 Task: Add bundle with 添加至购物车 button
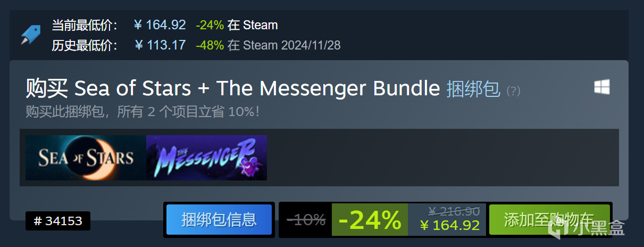point(549,219)
